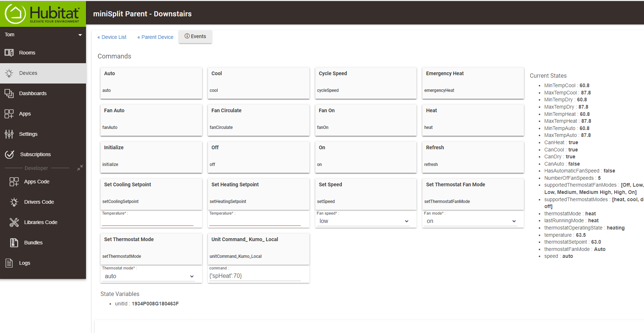Select the thermostatSetpoint : 63.0 state
The width and height of the screenshot is (644, 333).
[x=573, y=242]
